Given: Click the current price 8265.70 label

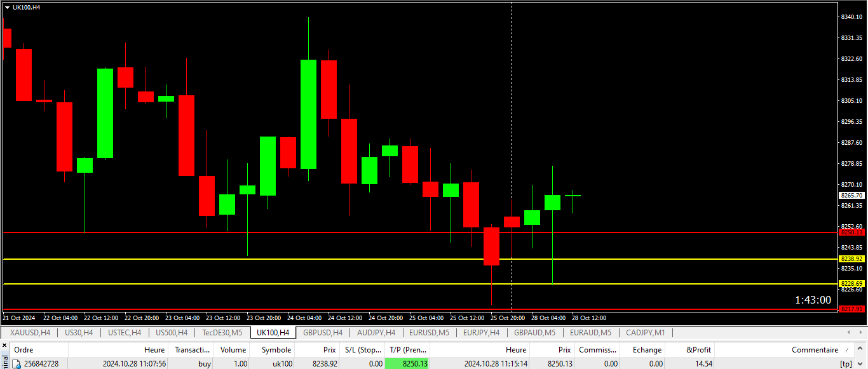Looking at the screenshot, I should pos(851,196).
